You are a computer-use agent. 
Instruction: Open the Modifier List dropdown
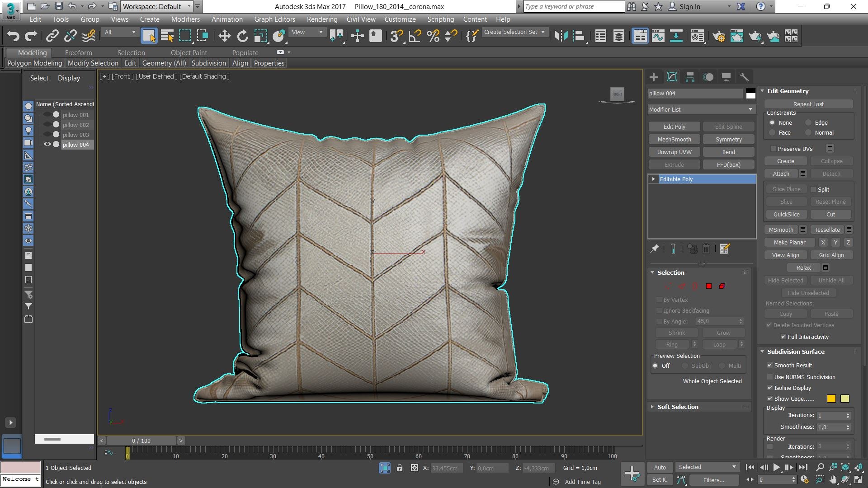(x=701, y=109)
